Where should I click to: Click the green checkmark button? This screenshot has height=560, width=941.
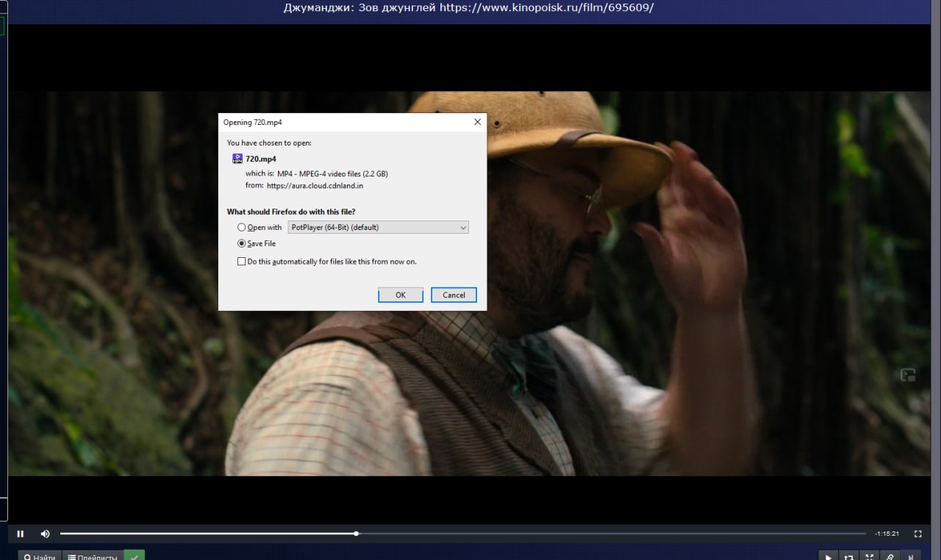[135, 555]
